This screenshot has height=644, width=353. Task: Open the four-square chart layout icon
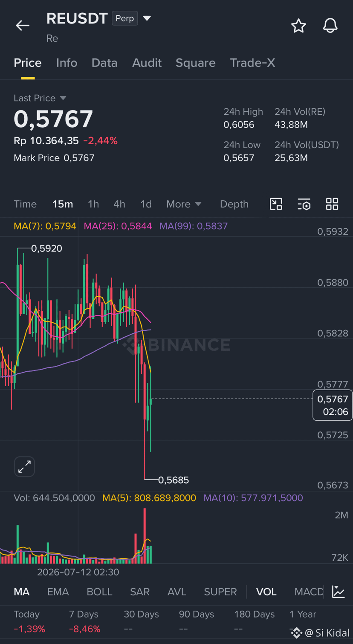click(332, 204)
